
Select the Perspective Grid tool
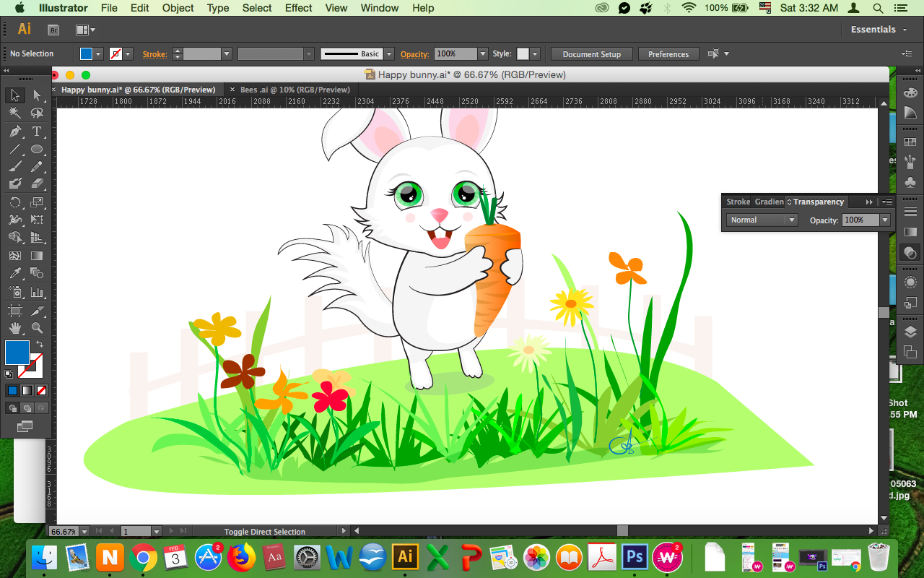[37, 238]
